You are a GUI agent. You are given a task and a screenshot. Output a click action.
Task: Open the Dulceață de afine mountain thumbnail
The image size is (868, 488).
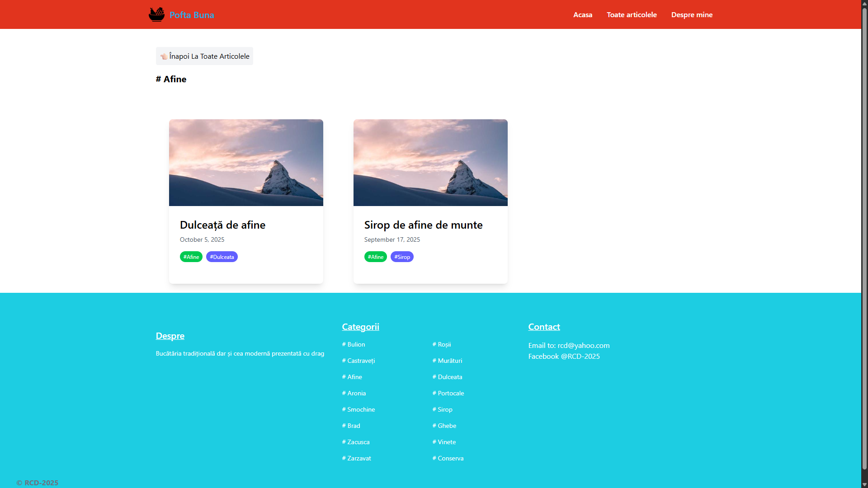246,163
